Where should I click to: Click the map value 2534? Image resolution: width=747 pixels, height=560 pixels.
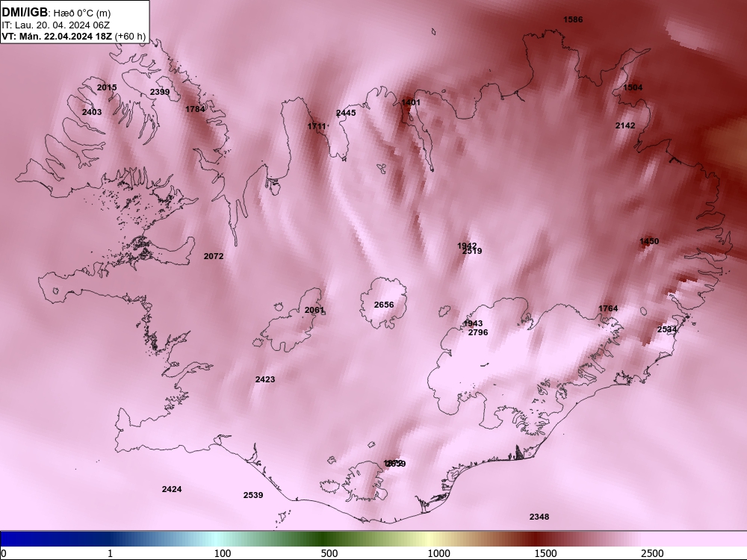[667, 329]
